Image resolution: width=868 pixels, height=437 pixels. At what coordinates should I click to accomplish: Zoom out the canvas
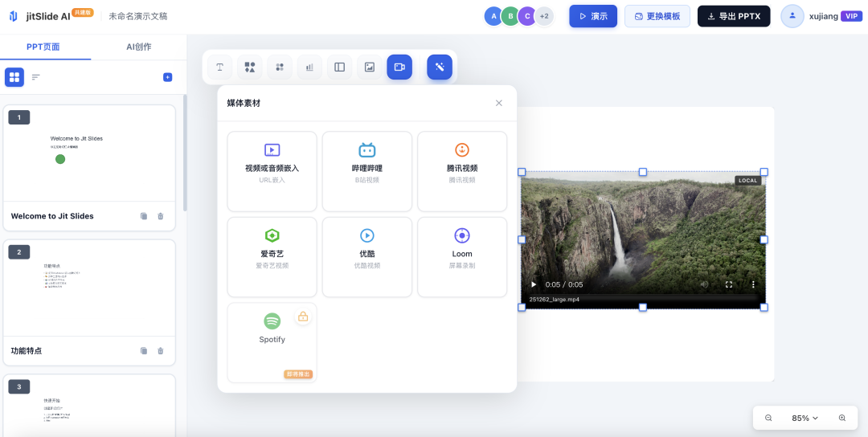pyautogui.click(x=768, y=419)
